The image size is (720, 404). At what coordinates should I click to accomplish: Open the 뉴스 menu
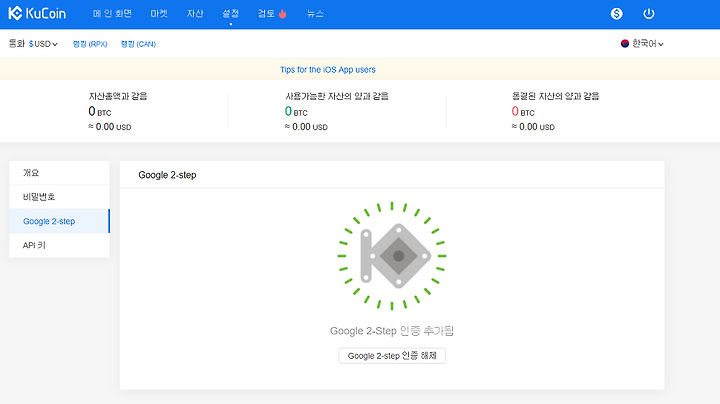pyautogui.click(x=315, y=14)
